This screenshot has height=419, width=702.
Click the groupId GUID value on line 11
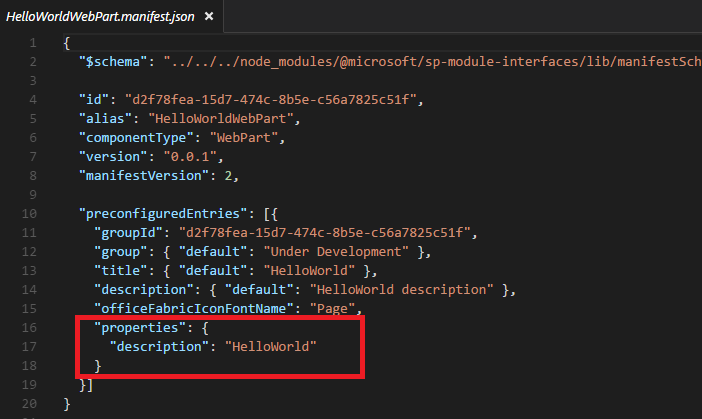point(325,233)
